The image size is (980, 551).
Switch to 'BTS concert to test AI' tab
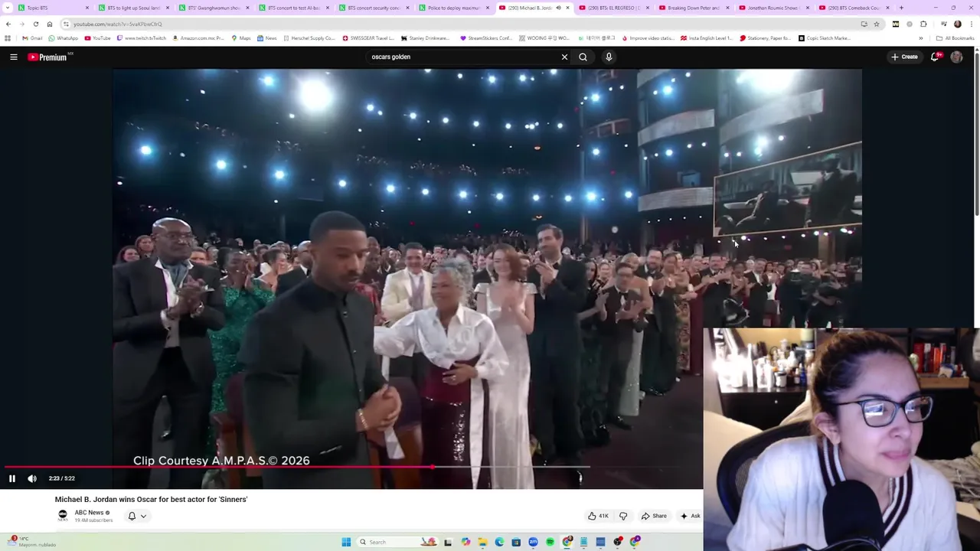[292, 8]
